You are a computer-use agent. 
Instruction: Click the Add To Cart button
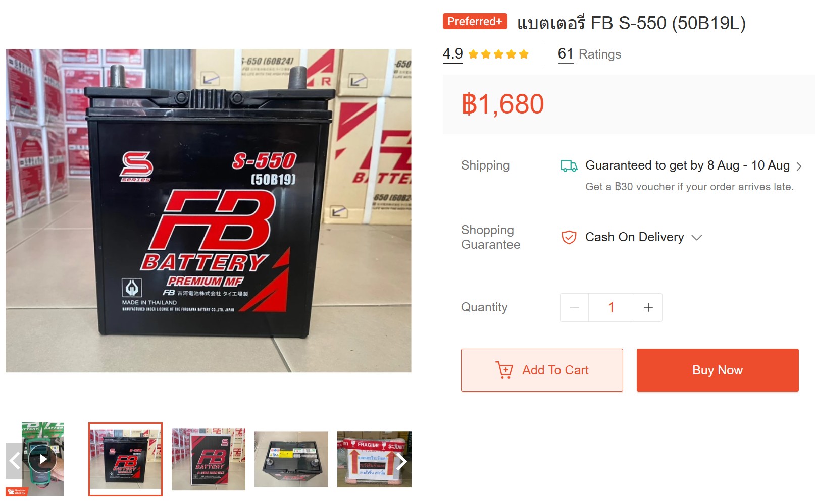[x=542, y=370]
